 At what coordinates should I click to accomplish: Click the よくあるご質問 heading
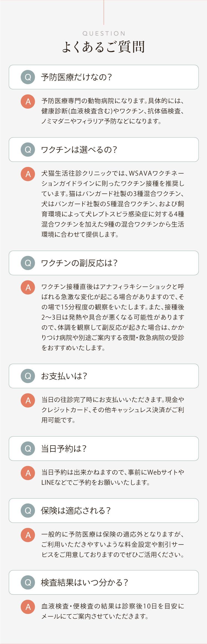[x=104, y=47]
